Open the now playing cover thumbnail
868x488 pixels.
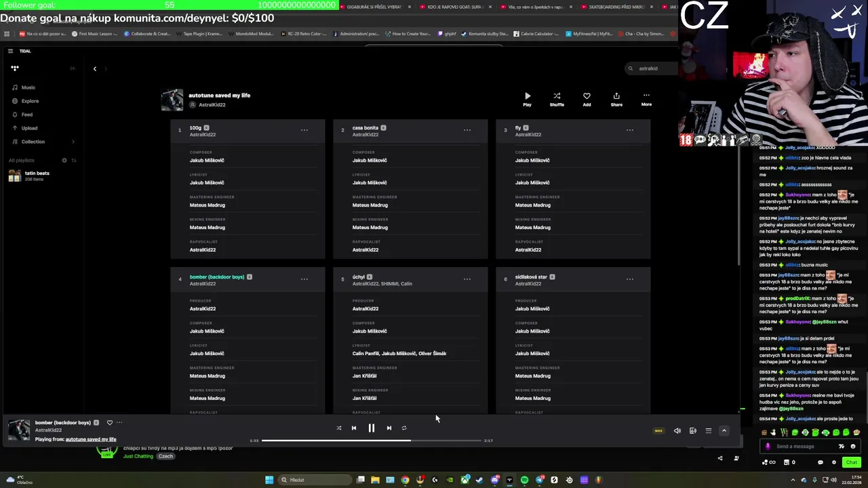(x=19, y=430)
